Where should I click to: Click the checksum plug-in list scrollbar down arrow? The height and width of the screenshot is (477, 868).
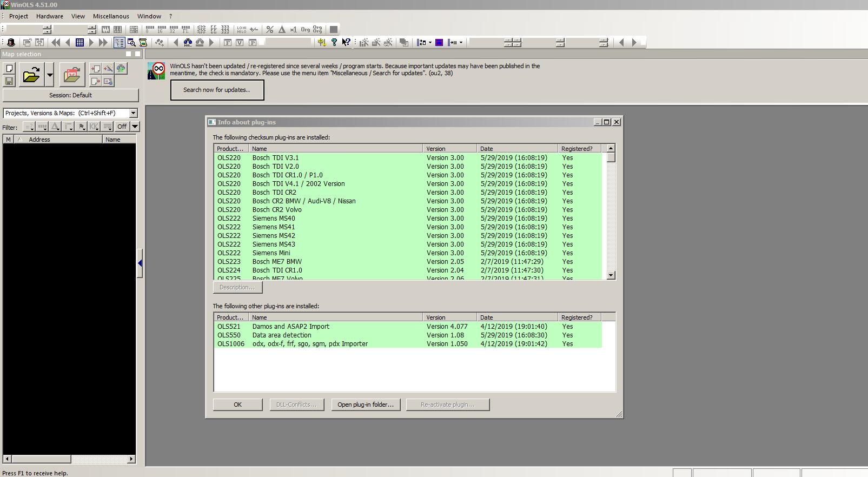tap(611, 275)
